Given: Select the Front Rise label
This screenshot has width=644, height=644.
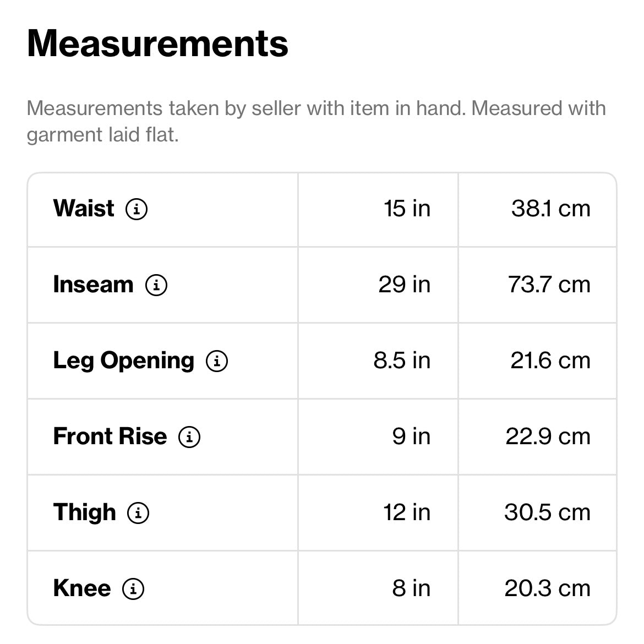Looking at the screenshot, I should (x=110, y=436).
